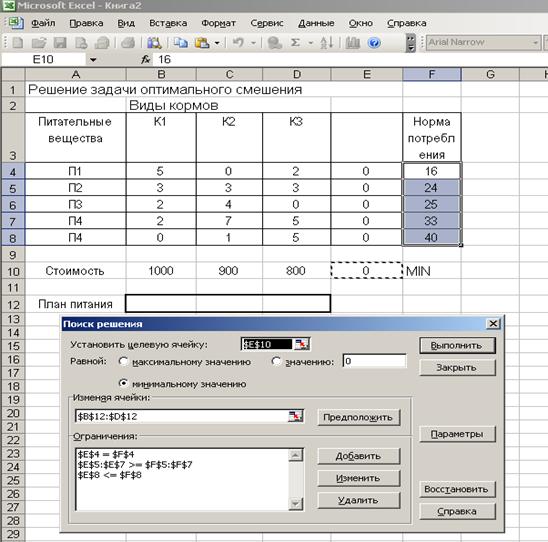
Task: Expand the Arial Narrow font dropdown
Action: tap(535, 43)
